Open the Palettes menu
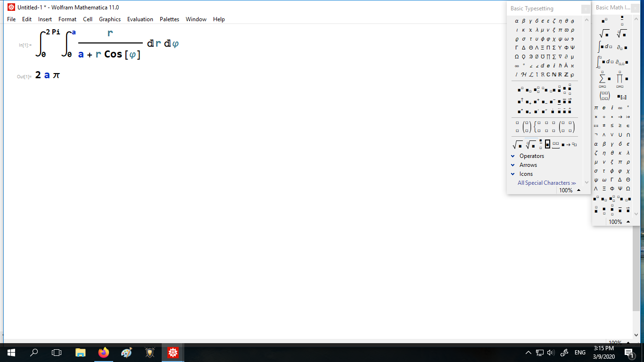This screenshot has height=362, width=644. (x=169, y=19)
